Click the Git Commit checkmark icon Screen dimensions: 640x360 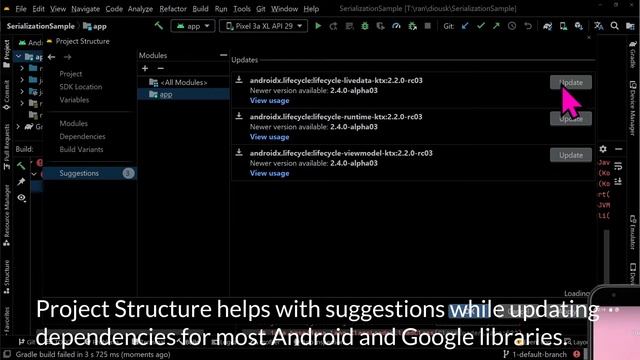pyautogui.click(x=481, y=26)
